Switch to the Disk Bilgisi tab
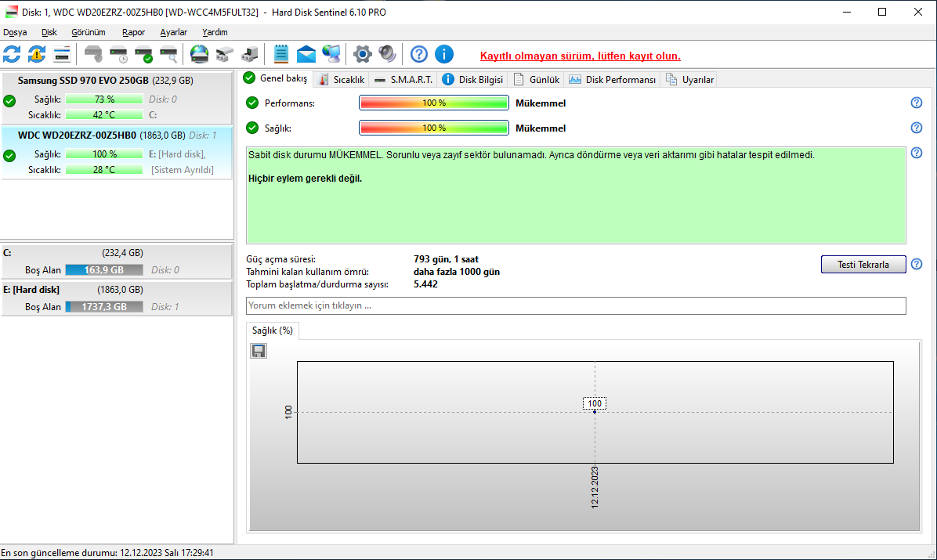This screenshot has height=560, width=937. tap(472, 79)
